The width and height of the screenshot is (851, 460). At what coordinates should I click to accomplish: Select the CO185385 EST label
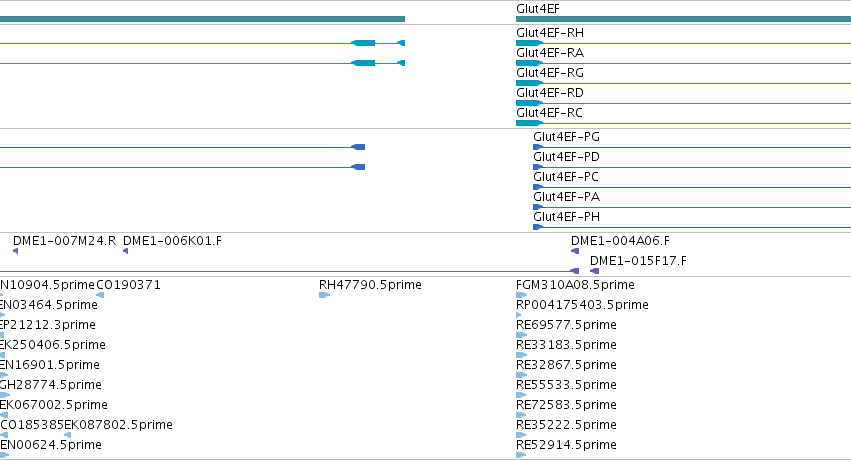click(32, 425)
